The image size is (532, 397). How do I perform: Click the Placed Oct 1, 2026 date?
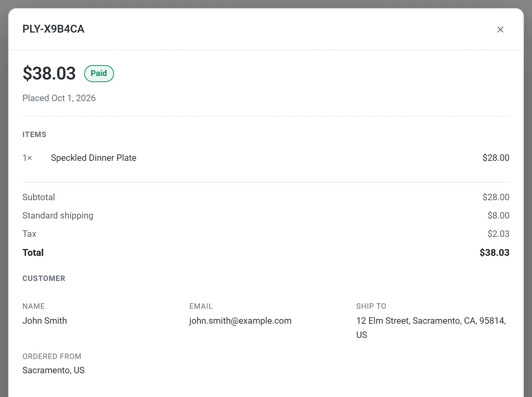pyautogui.click(x=59, y=98)
